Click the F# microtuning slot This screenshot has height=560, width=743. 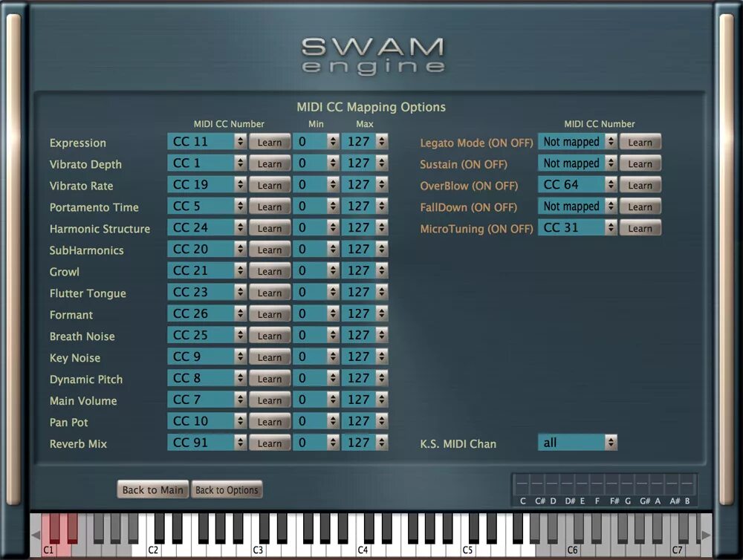612,484
